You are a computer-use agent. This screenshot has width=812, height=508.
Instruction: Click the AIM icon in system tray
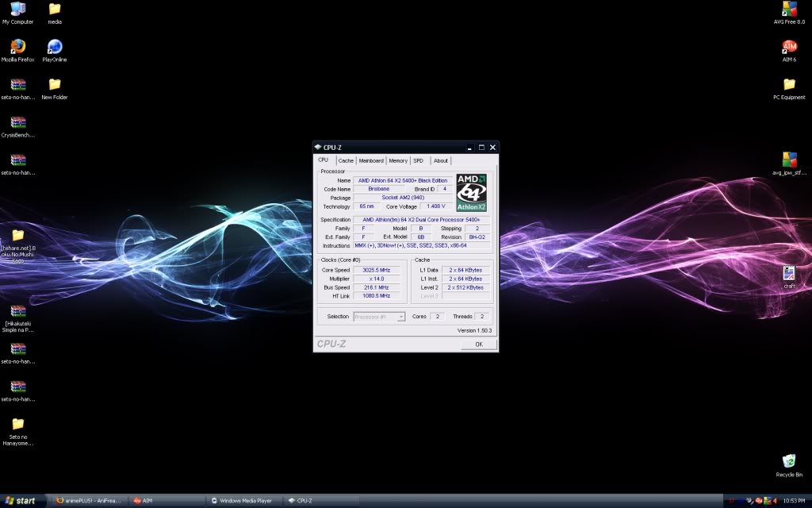pyautogui.click(x=759, y=500)
